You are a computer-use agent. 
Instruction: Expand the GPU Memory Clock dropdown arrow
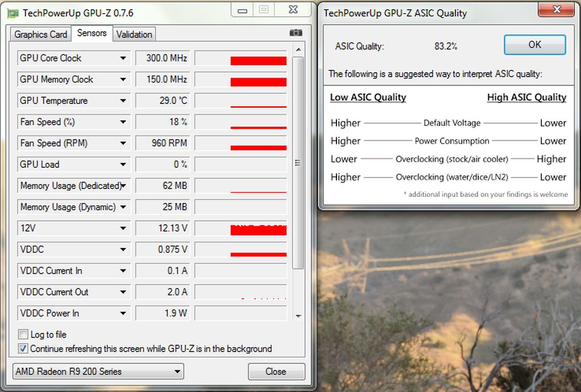[x=123, y=79]
